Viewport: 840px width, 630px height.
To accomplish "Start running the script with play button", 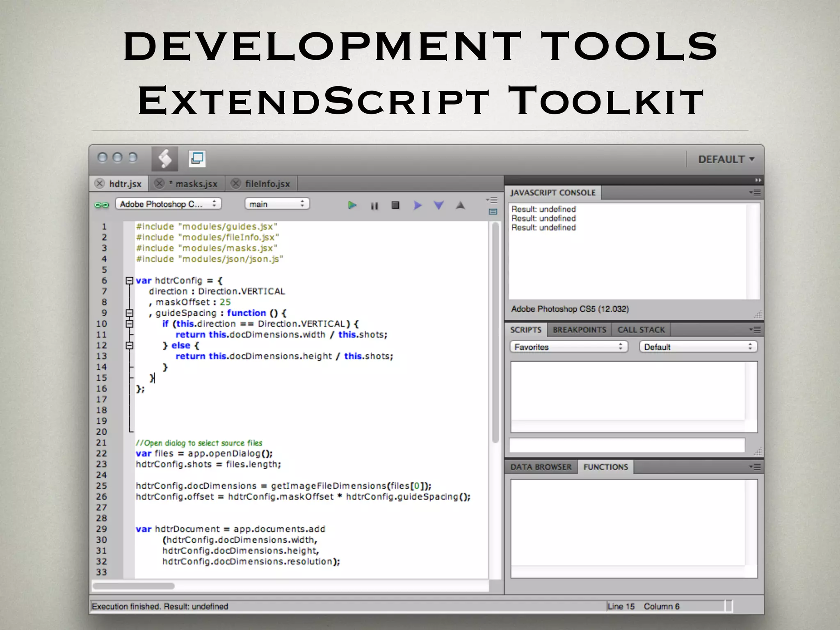I will (352, 205).
